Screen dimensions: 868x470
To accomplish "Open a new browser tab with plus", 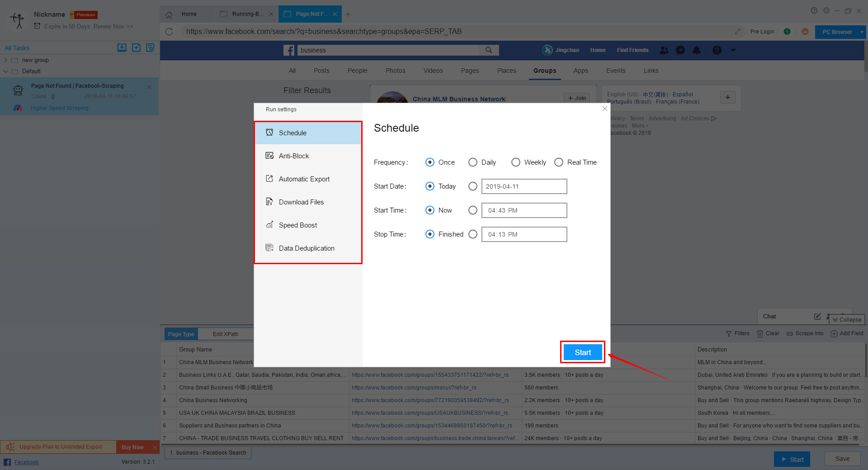I will point(348,14).
